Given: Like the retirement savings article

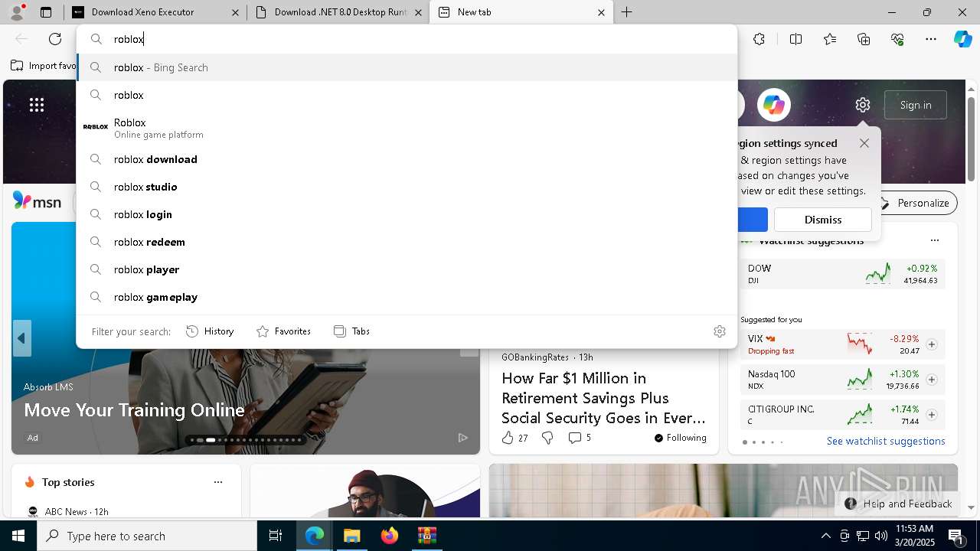Looking at the screenshot, I should pos(514,438).
